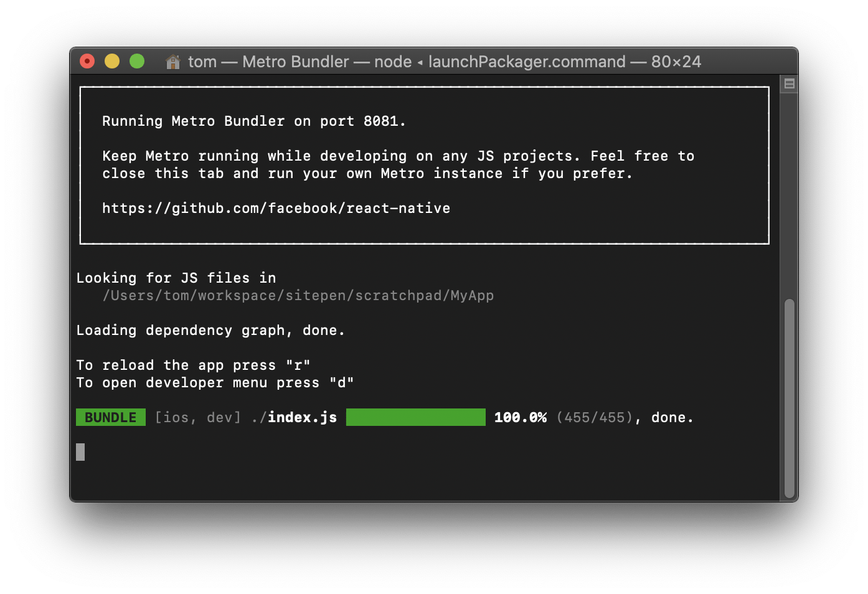The width and height of the screenshot is (868, 594).
Task: Click the terminal cursor block
Action: point(80,452)
